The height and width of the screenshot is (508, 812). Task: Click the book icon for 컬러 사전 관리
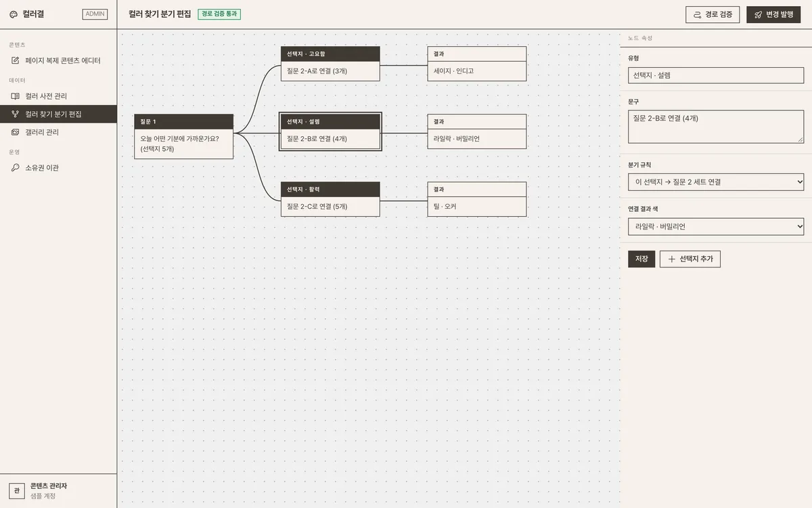coord(16,96)
